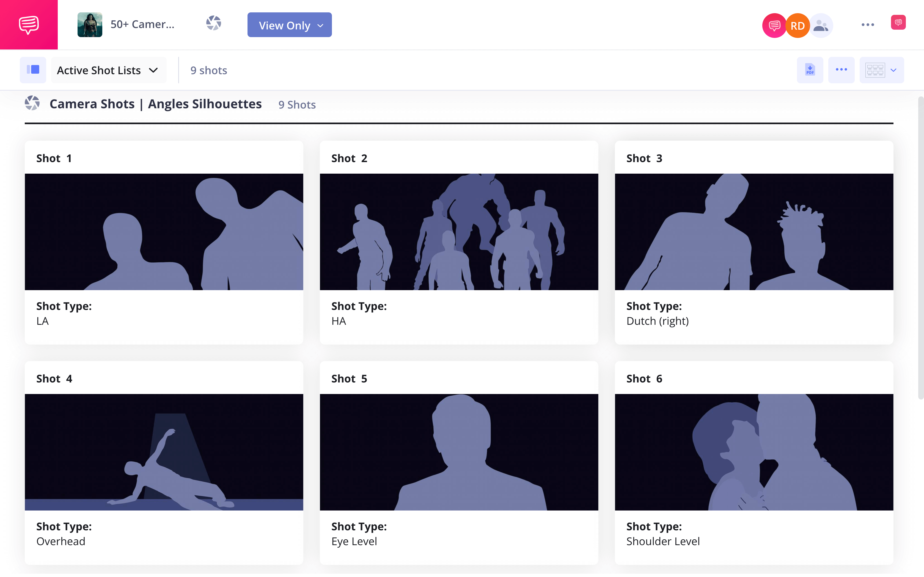
Task: Open the Active Shot Lists dropdown
Action: point(108,70)
